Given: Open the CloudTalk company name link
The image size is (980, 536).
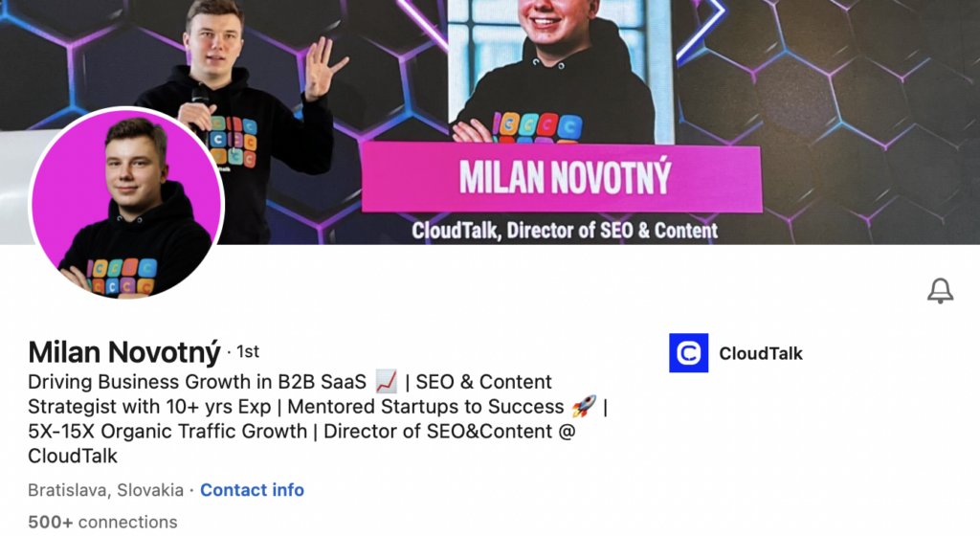Looking at the screenshot, I should pyautogui.click(x=760, y=353).
